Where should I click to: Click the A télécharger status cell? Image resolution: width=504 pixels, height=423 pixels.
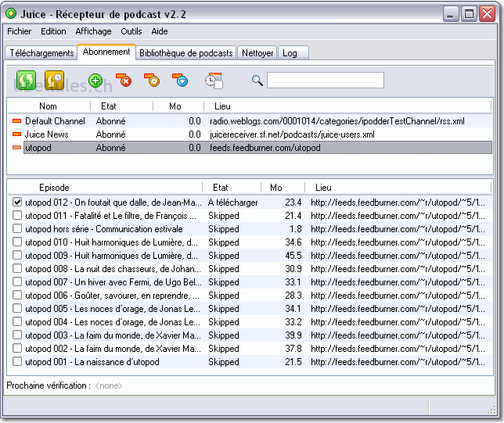[x=233, y=203]
